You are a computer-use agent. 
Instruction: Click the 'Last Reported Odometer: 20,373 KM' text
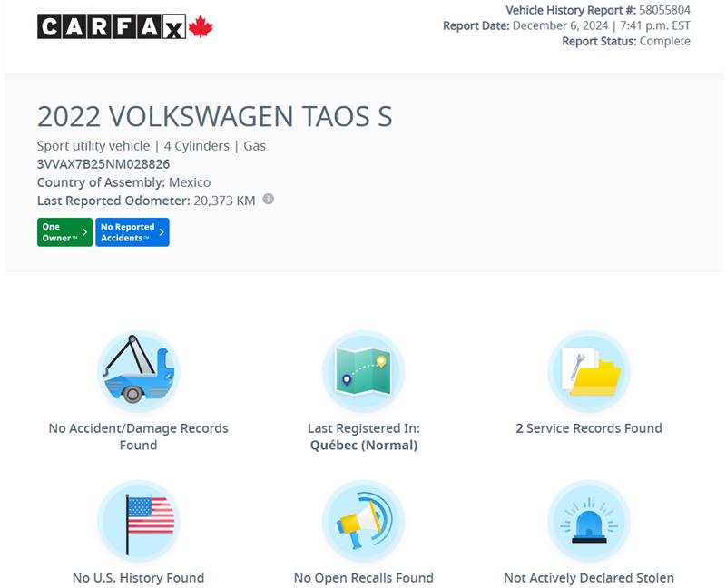tap(146, 201)
